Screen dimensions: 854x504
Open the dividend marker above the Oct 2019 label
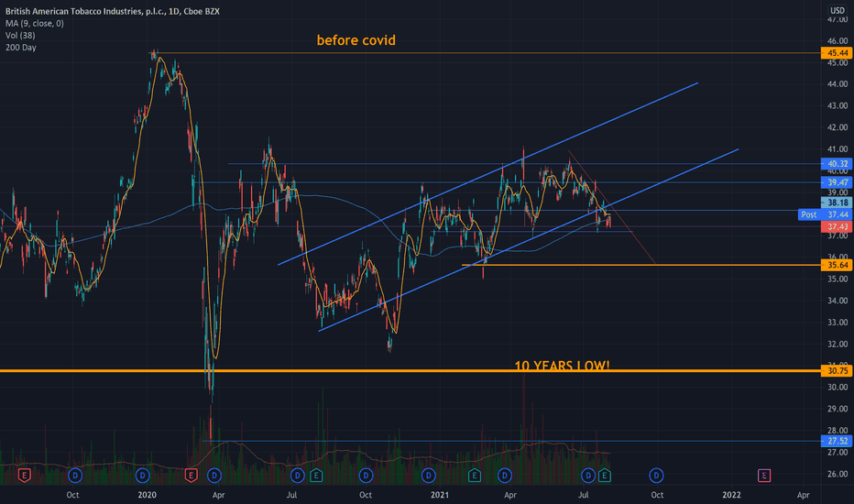pos(74,476)
